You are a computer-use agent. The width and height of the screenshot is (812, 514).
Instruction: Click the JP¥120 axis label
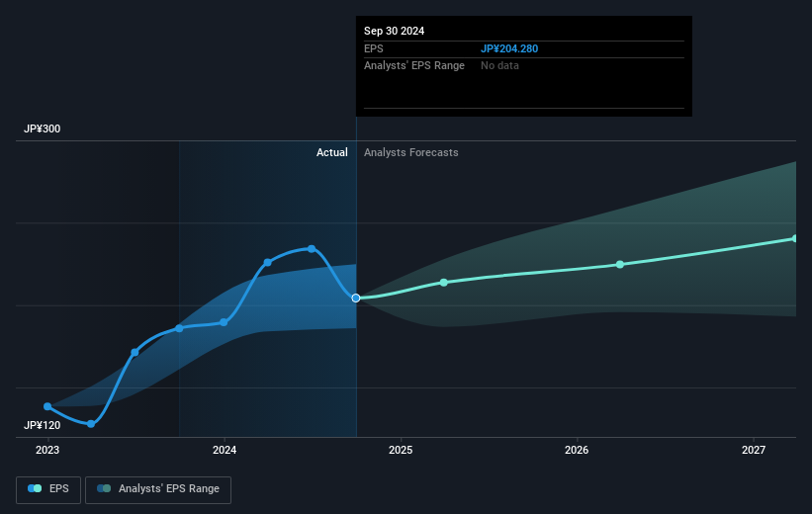tap(42, 425)
